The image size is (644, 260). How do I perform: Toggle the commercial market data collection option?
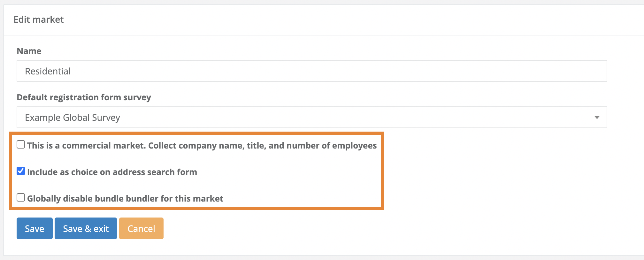pos(21,145)
